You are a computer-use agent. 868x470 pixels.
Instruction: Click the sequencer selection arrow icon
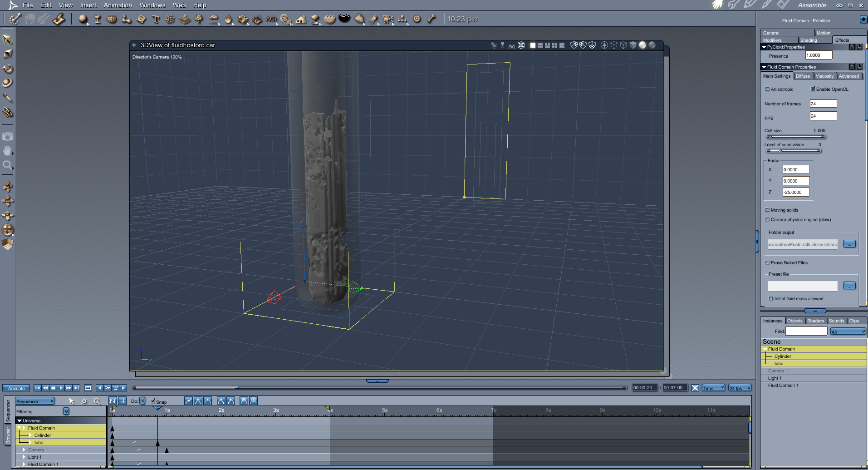pos(71,401)
